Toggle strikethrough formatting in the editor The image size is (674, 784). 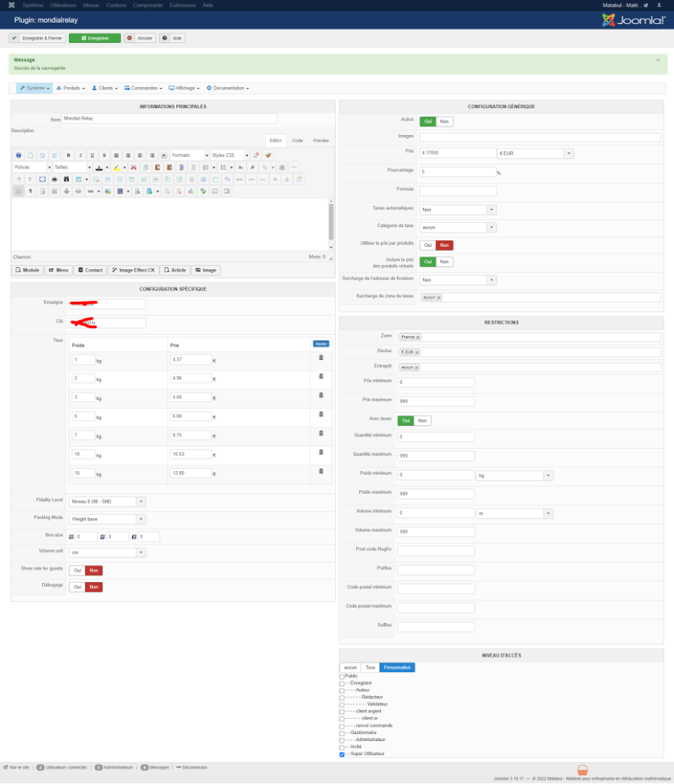[104, 155]
